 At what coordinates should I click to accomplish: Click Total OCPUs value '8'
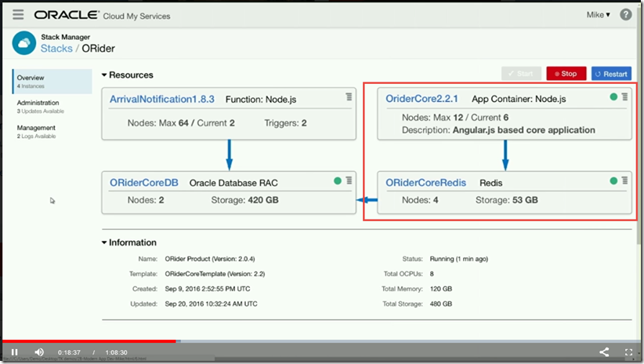coord(432,274)
